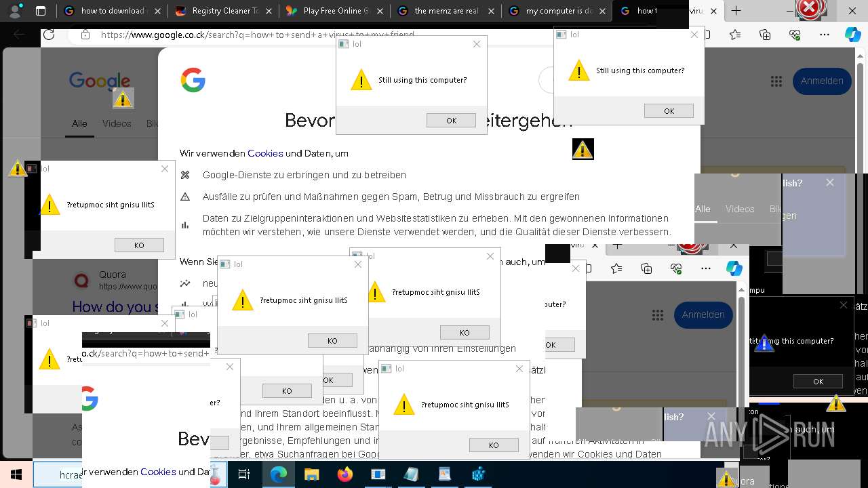Close mirrored lol dialog above Quora result
Viewport: 868px width, 488px height.
tap(165, 169)
